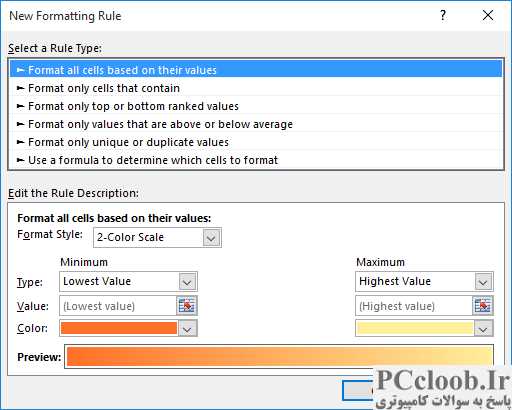The image size is (512, 410).
Task: Expand the Minimum Type dropdown arrow
Action: point(188,282)
